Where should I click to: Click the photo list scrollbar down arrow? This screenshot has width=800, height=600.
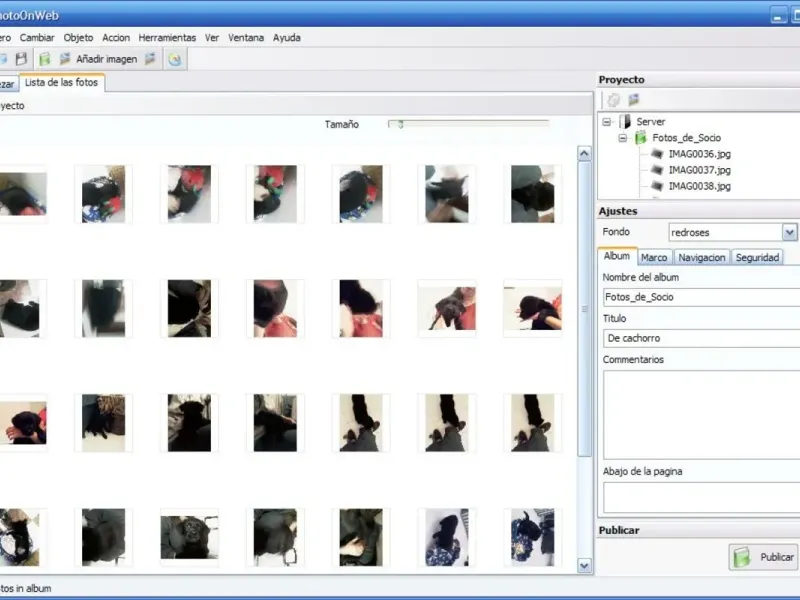[584, 566]
